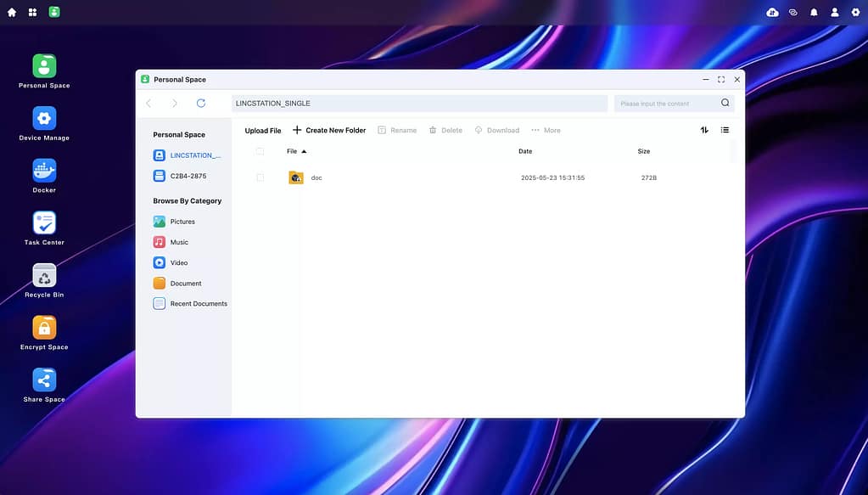The image size is (868, 495).
Task: Click Create New Folder button
Action: [x=329, y=130]
